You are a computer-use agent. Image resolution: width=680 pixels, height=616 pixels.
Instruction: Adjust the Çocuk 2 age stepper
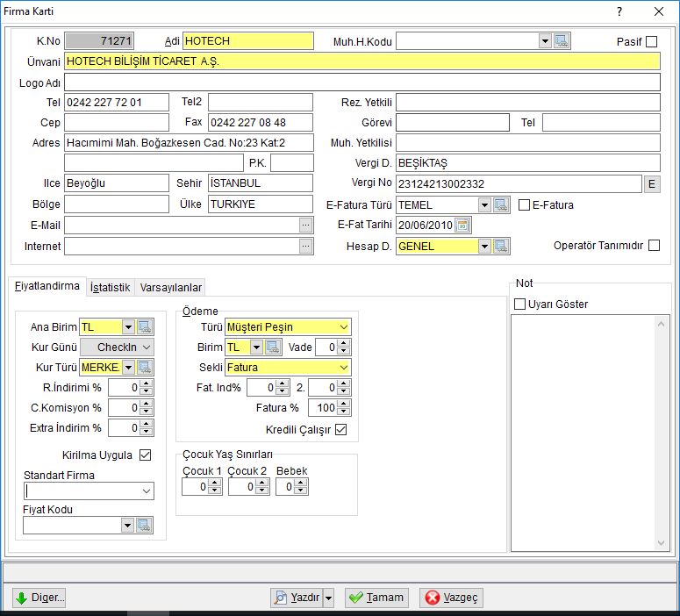262,487
